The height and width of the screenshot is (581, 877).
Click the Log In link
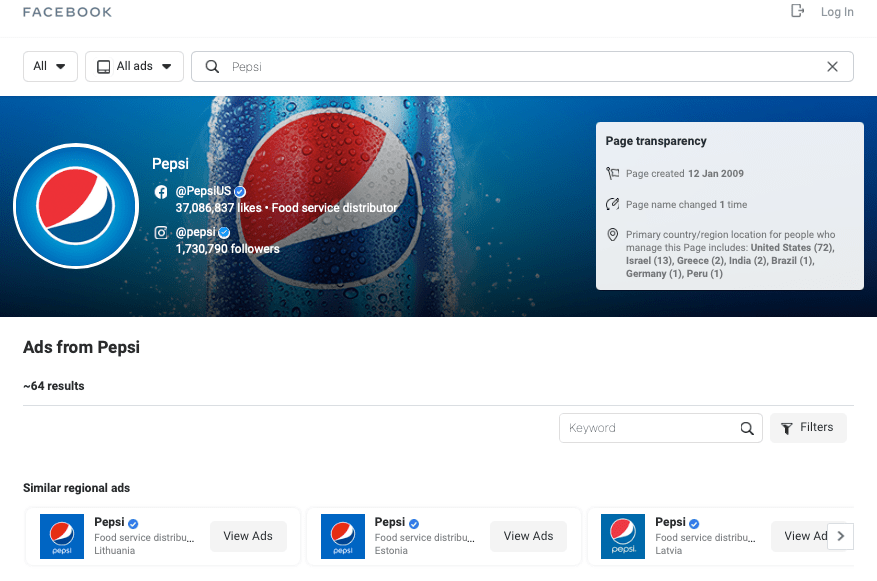[x=837, y=12]
